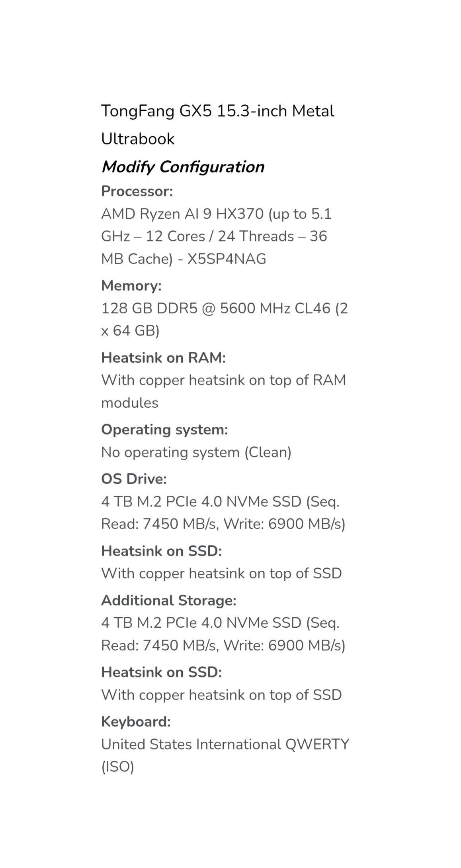Click the United States International QWERTY value
461x868 pixels.
225,756
